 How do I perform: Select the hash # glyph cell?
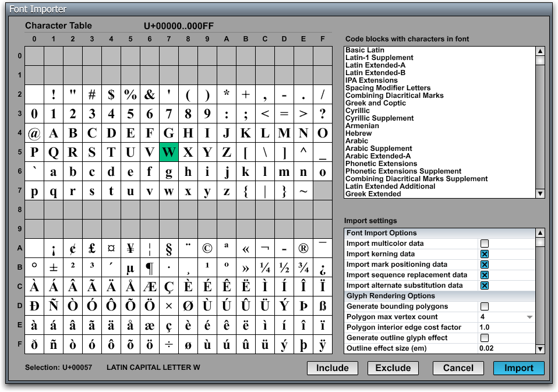[92, 94]
